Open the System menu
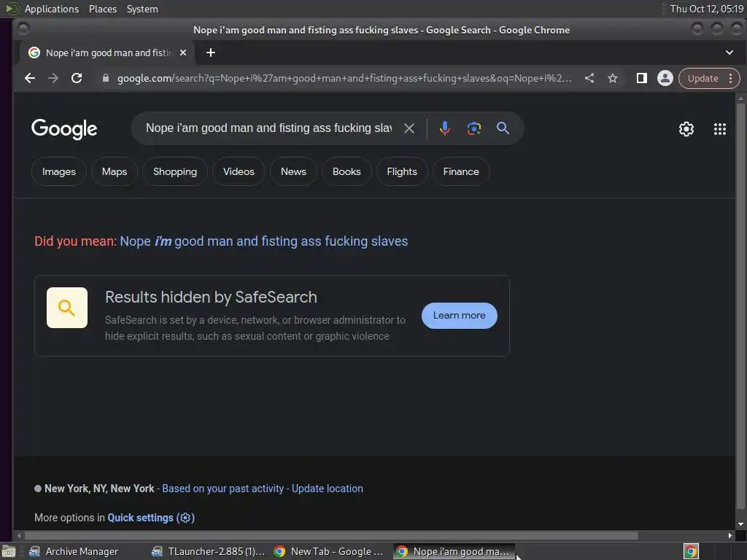Screen dimensions: 747x560 pos(142,9)
